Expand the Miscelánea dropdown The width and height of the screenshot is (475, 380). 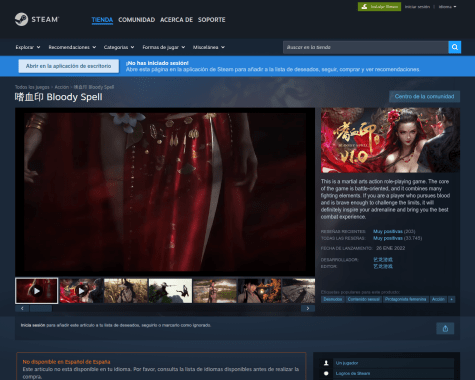tap(209, 47)
